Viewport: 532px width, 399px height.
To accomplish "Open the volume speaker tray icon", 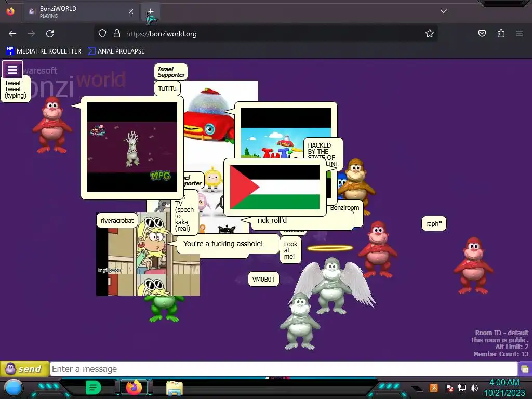I will (474, 388).
